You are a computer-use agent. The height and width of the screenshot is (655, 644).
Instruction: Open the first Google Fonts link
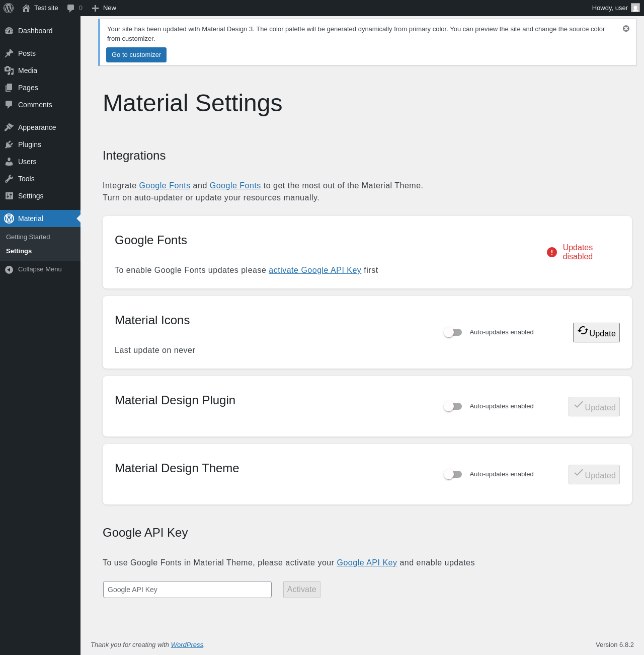(165, 185)
